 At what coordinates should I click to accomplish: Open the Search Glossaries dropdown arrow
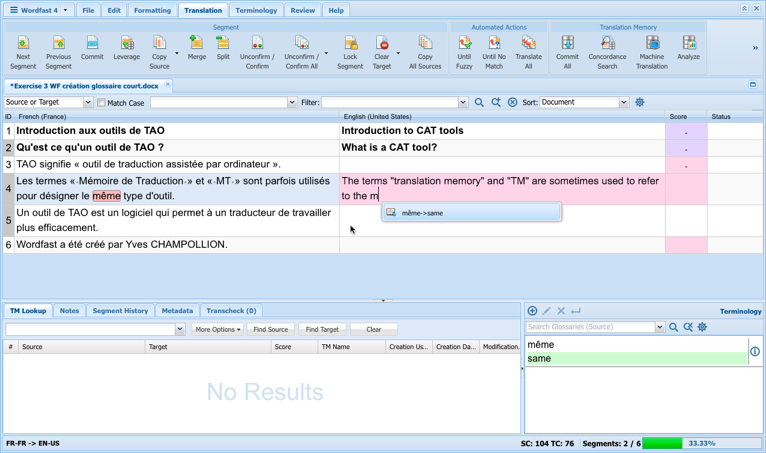click(660, 327)
